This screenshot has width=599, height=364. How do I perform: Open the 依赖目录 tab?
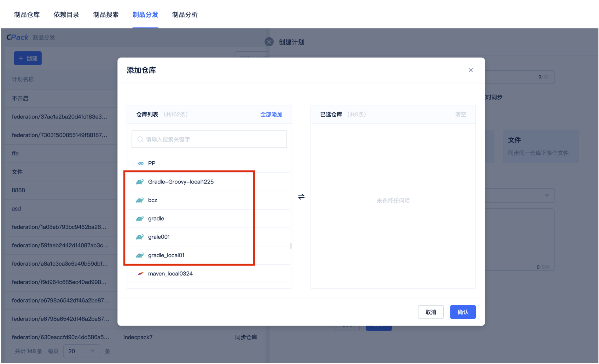pos(66,15)
